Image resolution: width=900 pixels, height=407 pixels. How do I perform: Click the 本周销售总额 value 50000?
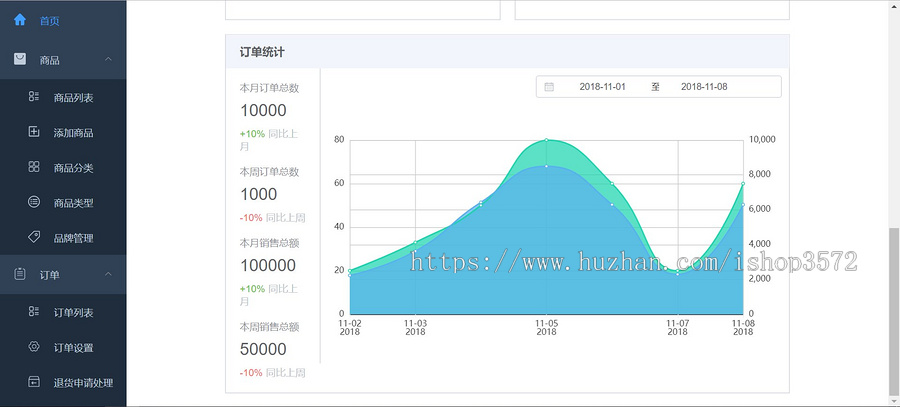pyautogui.click(x=263, y=349)
